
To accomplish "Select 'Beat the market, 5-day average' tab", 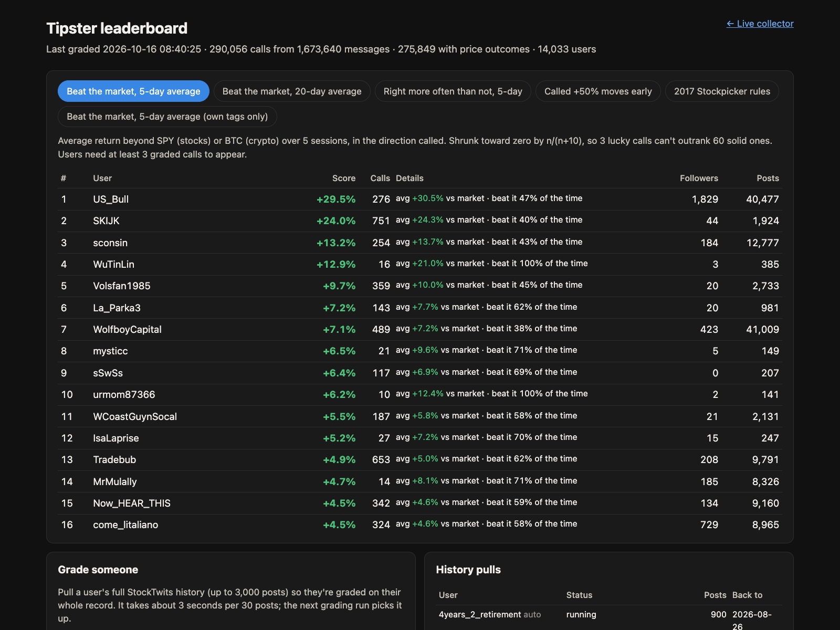I will [x=133, y=91].
